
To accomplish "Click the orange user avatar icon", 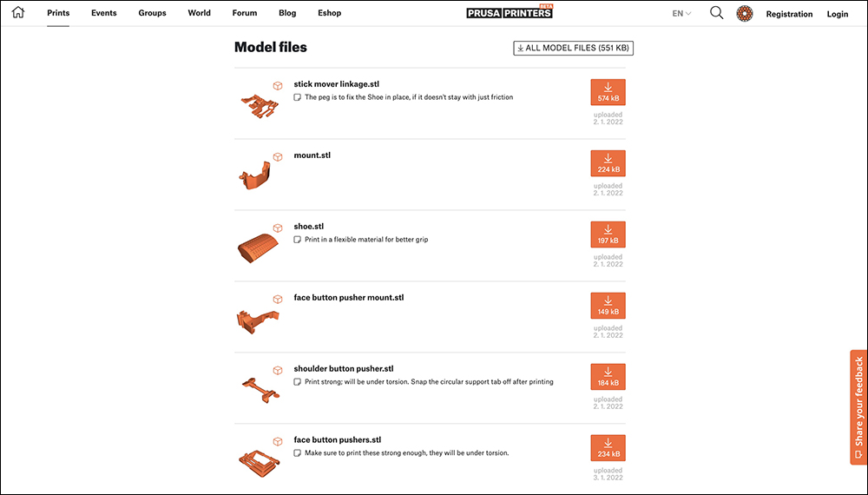I will click(745, 13).
